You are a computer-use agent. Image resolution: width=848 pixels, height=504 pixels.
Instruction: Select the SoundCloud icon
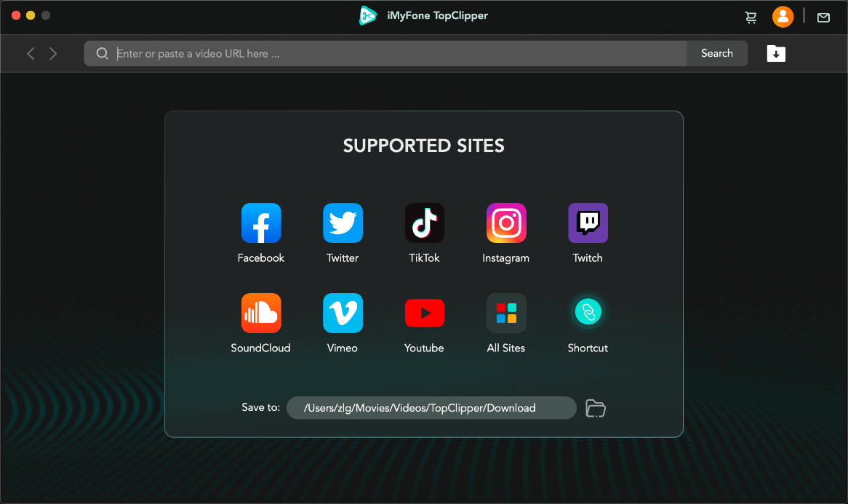point(261,313)
